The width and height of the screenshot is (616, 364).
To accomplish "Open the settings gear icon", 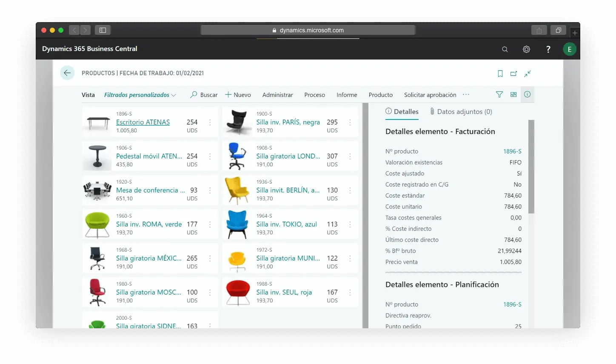I will (526, 49).
